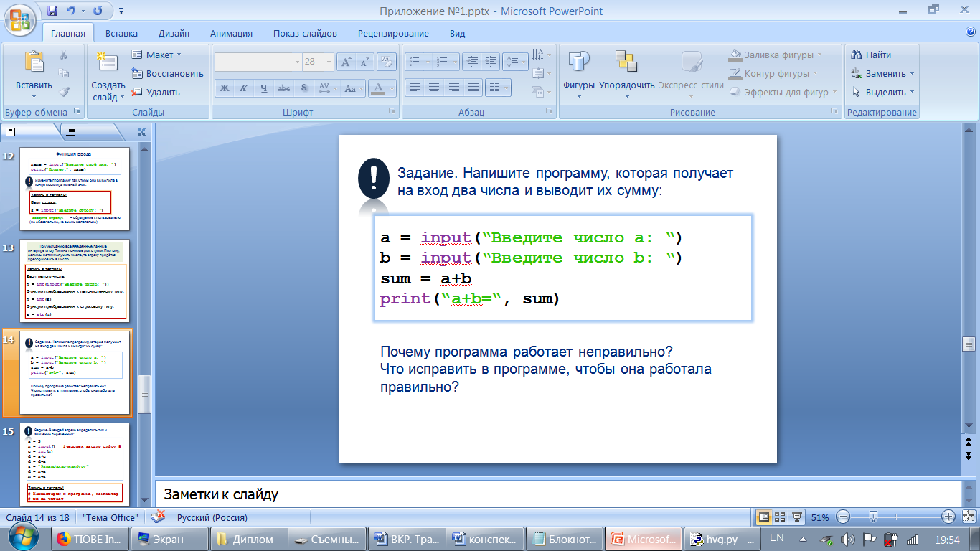Click Восстановить slide button

coord(167,73)
